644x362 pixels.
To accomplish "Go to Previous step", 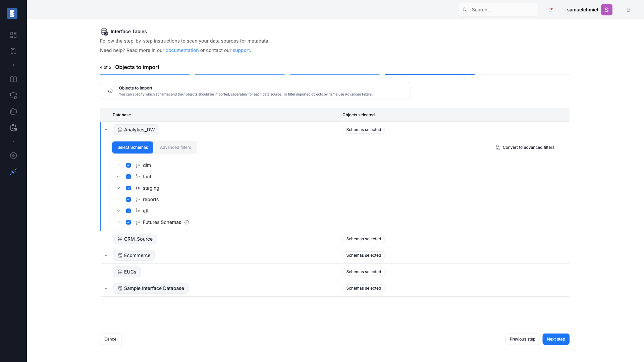I will point(523,339).
